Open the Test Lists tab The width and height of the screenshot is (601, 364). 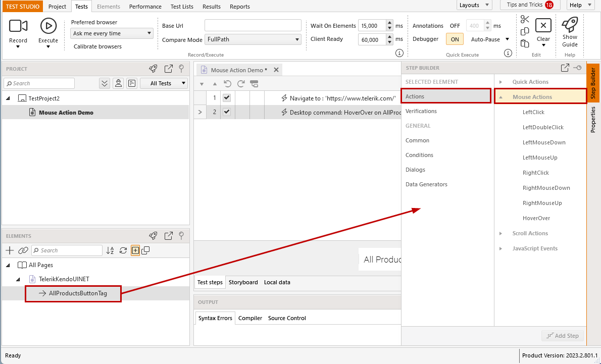coord(182,7)
